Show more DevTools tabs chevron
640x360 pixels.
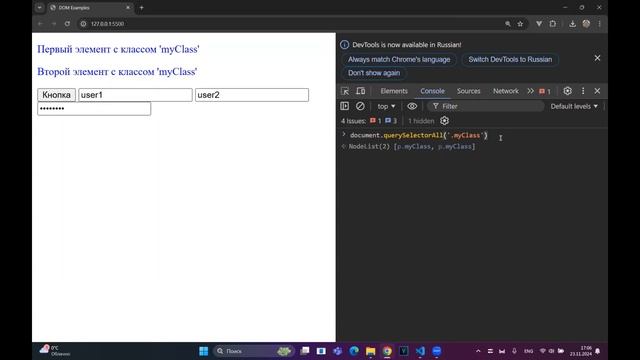pyautogui.click(x=530, y=91)
